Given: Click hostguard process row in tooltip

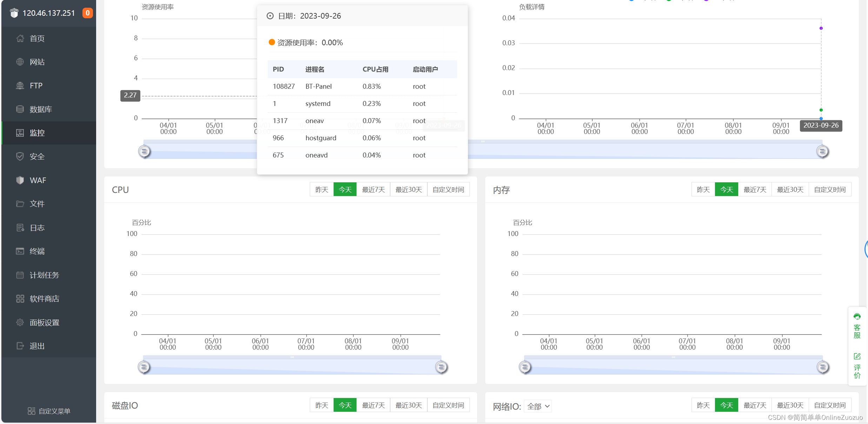Looking at the screenshot, I should (x=362, y=138).
